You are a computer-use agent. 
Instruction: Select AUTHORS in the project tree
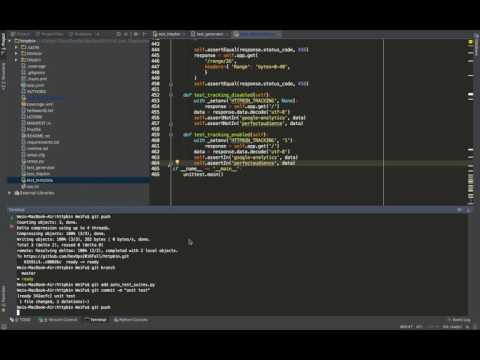pos(34,91)
